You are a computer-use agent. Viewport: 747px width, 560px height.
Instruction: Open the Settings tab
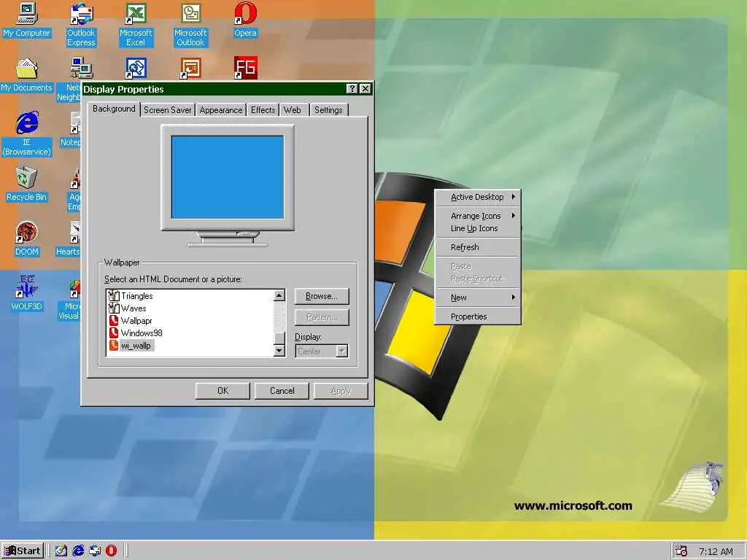329,110
